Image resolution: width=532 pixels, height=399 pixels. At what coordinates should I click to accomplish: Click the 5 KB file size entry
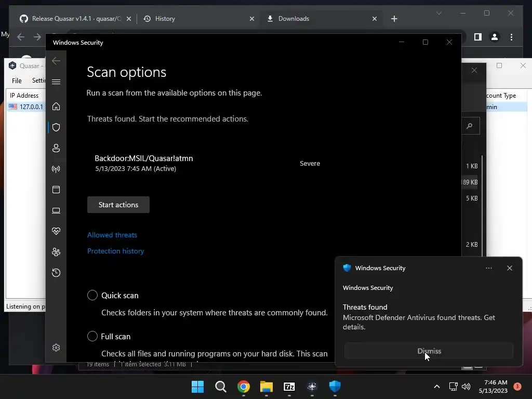click(x=472, y=198)
